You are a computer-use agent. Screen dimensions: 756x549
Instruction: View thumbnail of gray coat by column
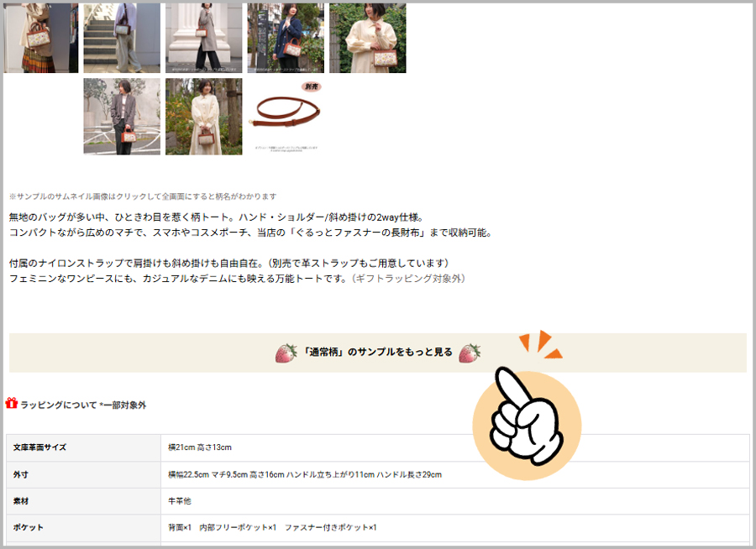coord(203,38)
